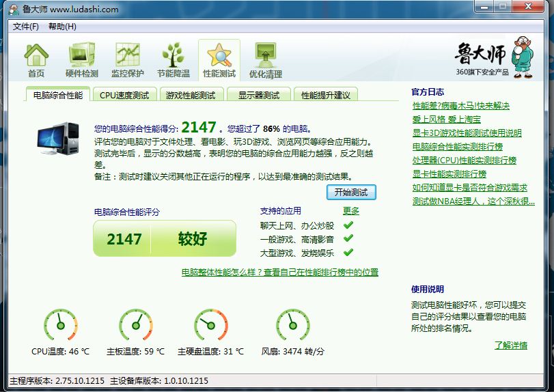The height and width of the screenshot is (392, 554).
Task: Click green checkmark next to 大型游戏、发烧娱乐
Action: (x=348, y=252)
